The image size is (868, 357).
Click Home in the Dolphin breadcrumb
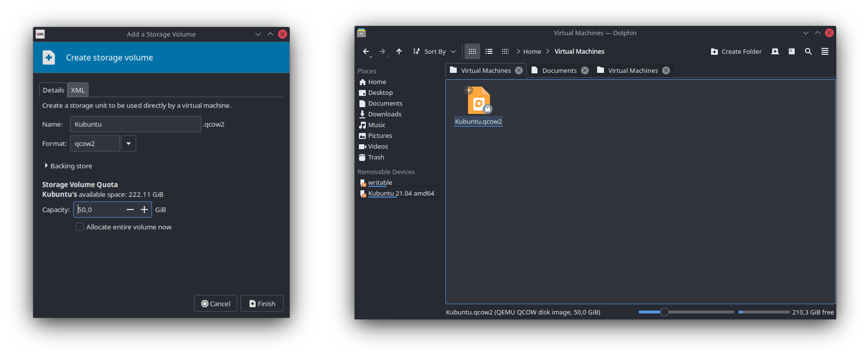coord(532,51)
